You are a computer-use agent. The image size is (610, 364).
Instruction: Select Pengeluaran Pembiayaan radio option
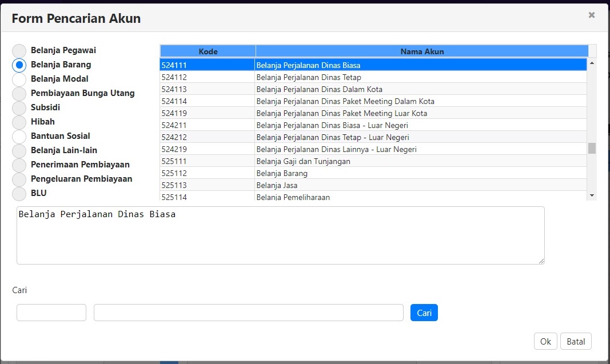pos(19,179)
